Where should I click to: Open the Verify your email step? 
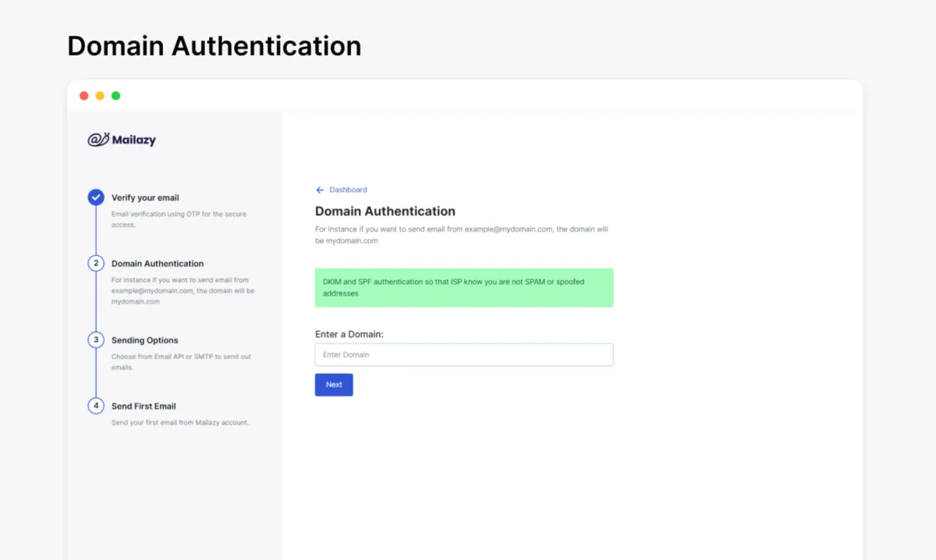145,198
